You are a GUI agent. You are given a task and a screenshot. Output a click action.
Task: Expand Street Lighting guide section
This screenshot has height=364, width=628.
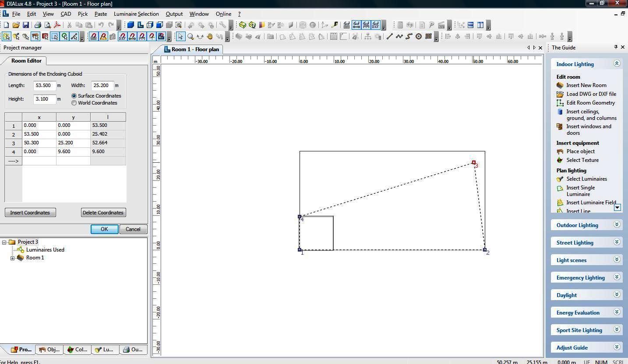pyautogui.click(x=617, y=242)
